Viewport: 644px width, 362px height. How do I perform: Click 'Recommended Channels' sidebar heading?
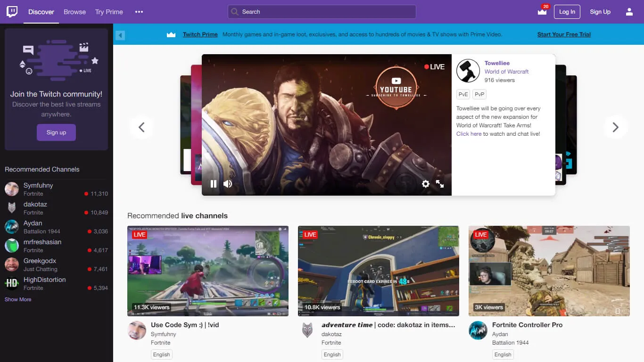tap(42, 169)
